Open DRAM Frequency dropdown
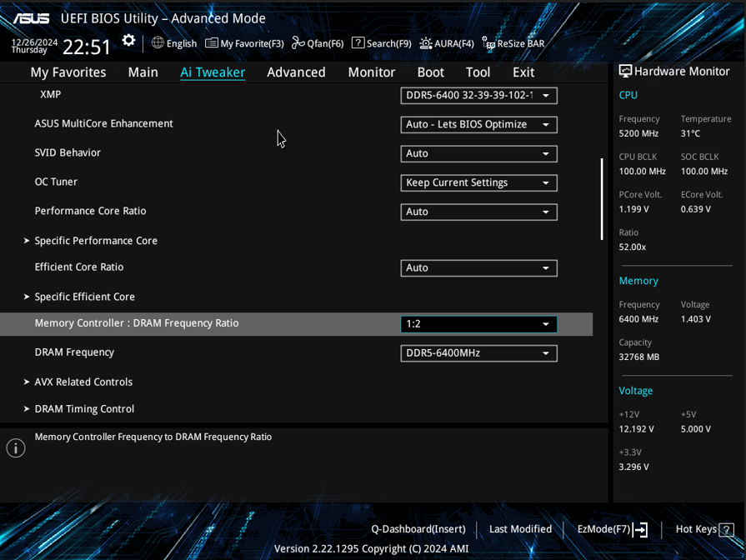 [x=478, y=353]
